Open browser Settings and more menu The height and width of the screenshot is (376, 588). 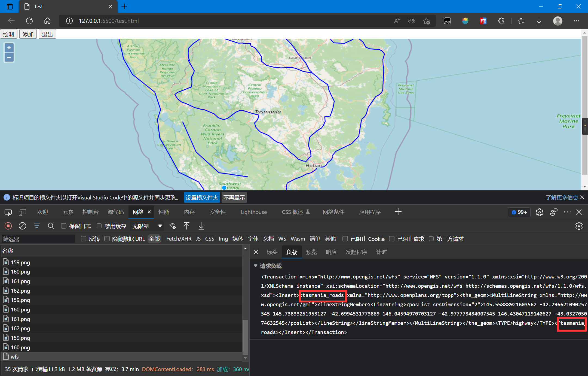[577, 21]
